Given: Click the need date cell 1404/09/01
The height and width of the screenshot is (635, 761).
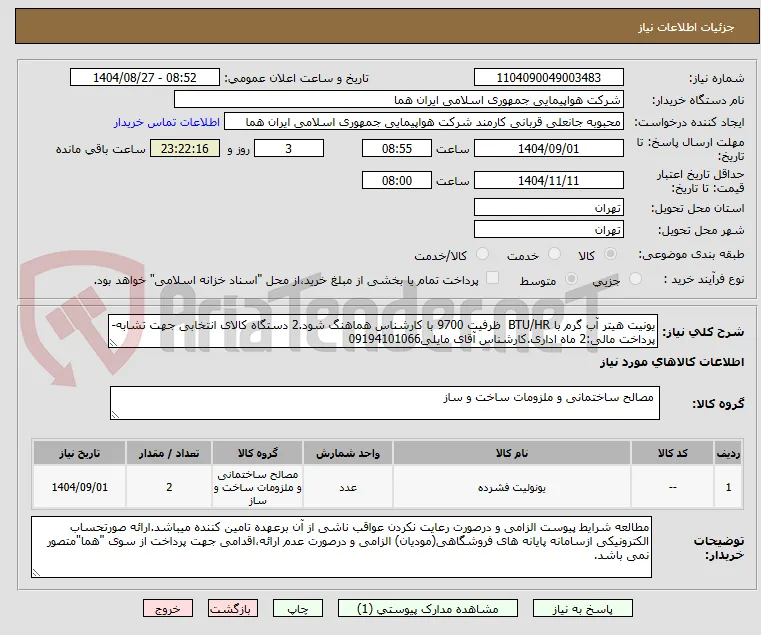Looking at the screenshot, I should click(x=80, y=487).
